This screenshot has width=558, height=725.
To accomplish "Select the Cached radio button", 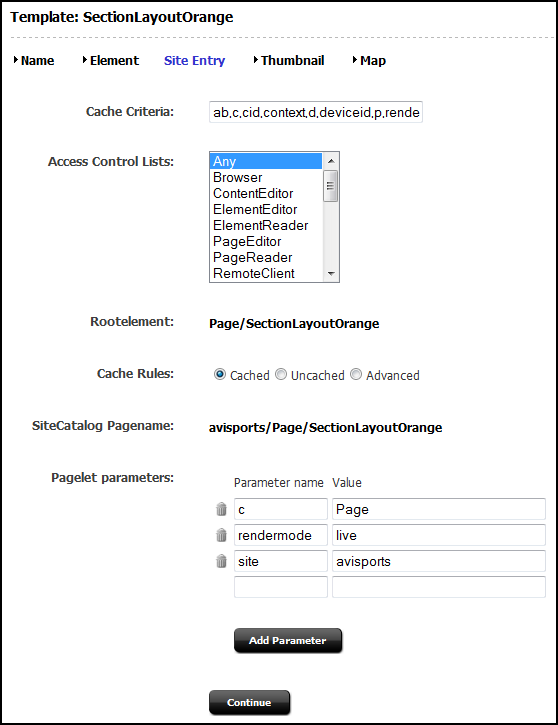I will coord(220,374).
